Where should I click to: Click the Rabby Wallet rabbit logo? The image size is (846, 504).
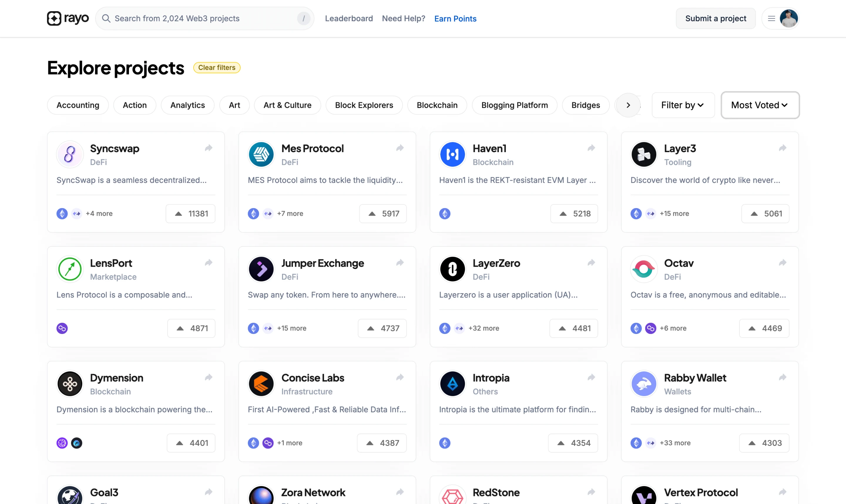644,384
